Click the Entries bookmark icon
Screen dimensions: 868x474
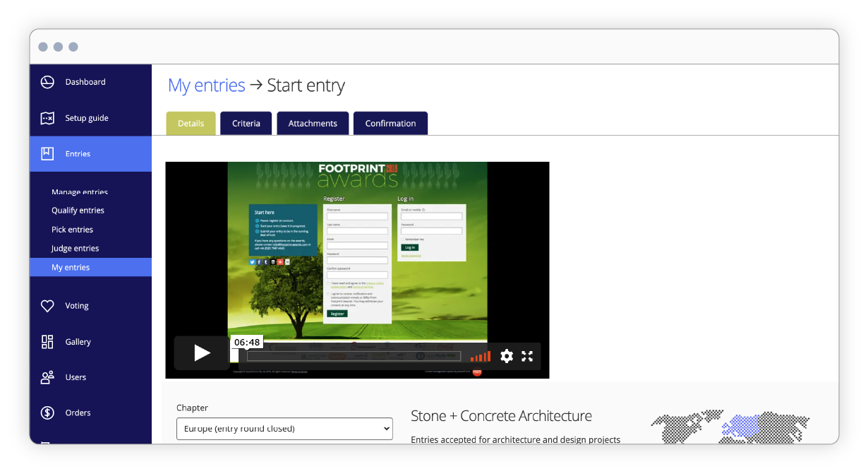(x=47, y=153)
